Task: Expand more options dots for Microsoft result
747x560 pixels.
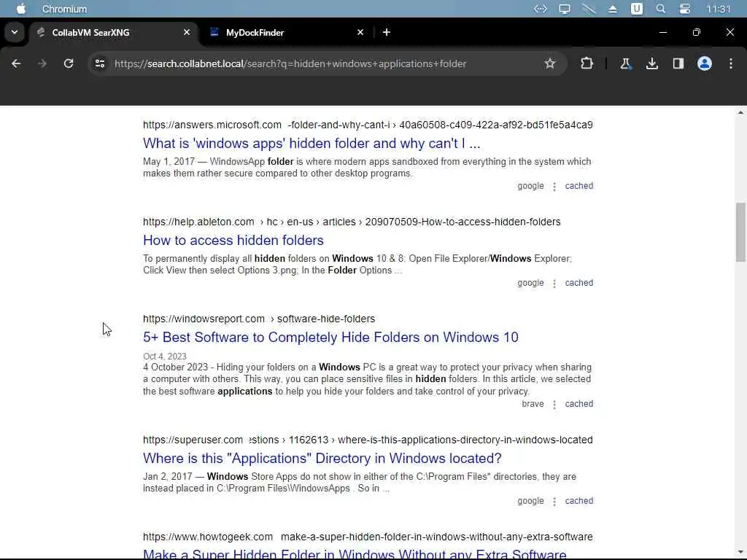Action: click(x=554, y=186)
